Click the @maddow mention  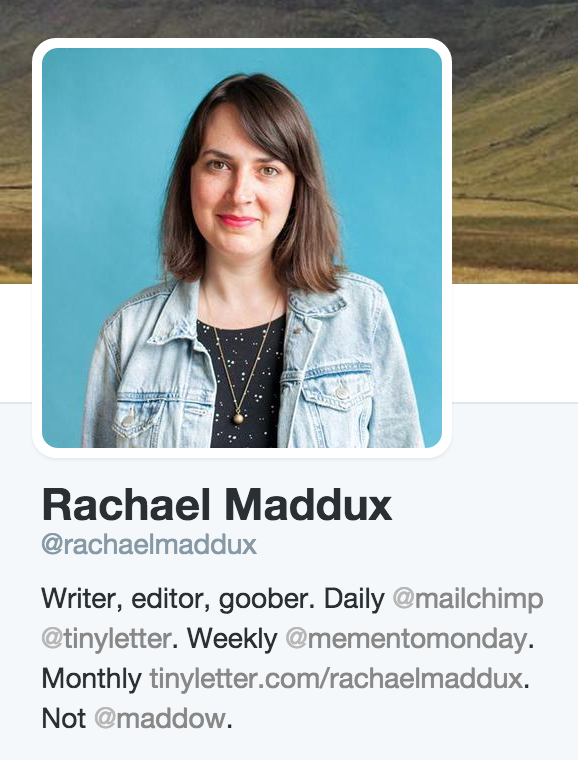pyautogui.click(x=159, y=718)
